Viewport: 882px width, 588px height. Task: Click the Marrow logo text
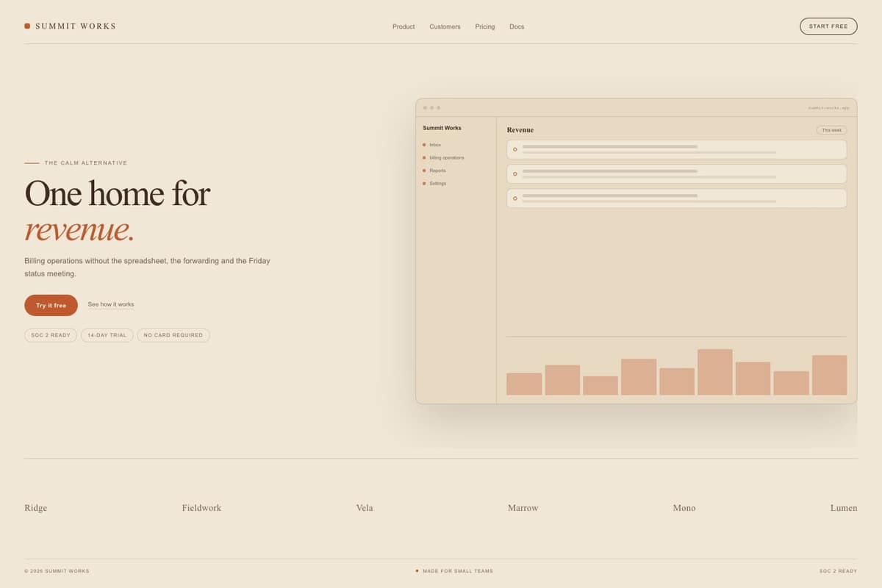523,508
